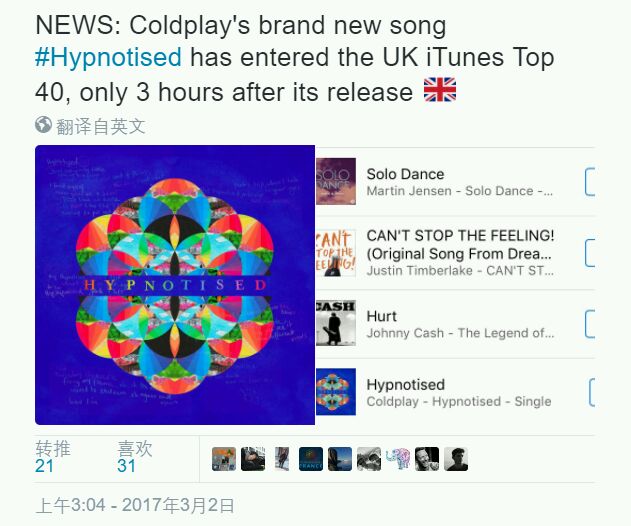Open the #Hypnotised hashtag link
The height and width of the screenshot is (526, 631).
(x=108, y=57)
